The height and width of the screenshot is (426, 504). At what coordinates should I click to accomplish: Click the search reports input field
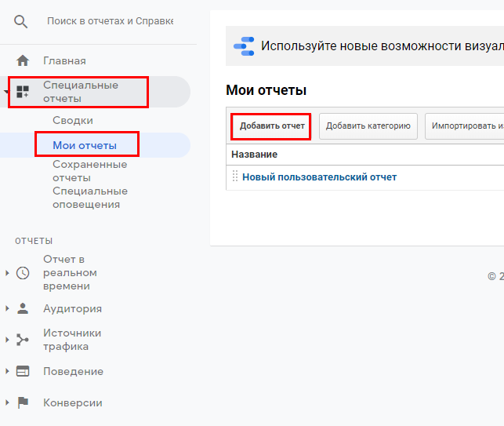pos(110,21)
